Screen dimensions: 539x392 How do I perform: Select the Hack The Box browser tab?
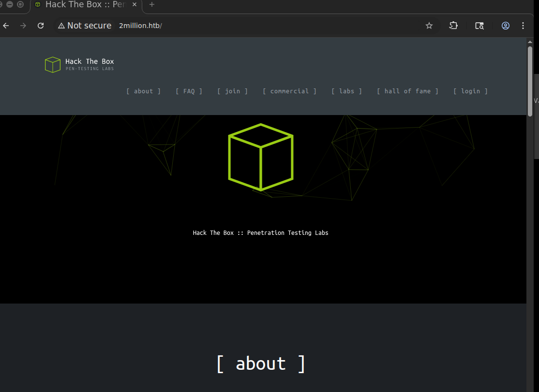(86, 5)
